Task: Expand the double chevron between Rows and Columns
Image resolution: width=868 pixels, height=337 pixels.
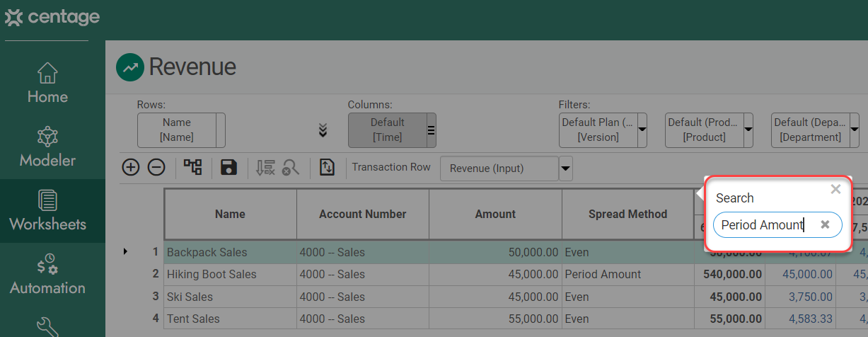Action: [323, 130]
